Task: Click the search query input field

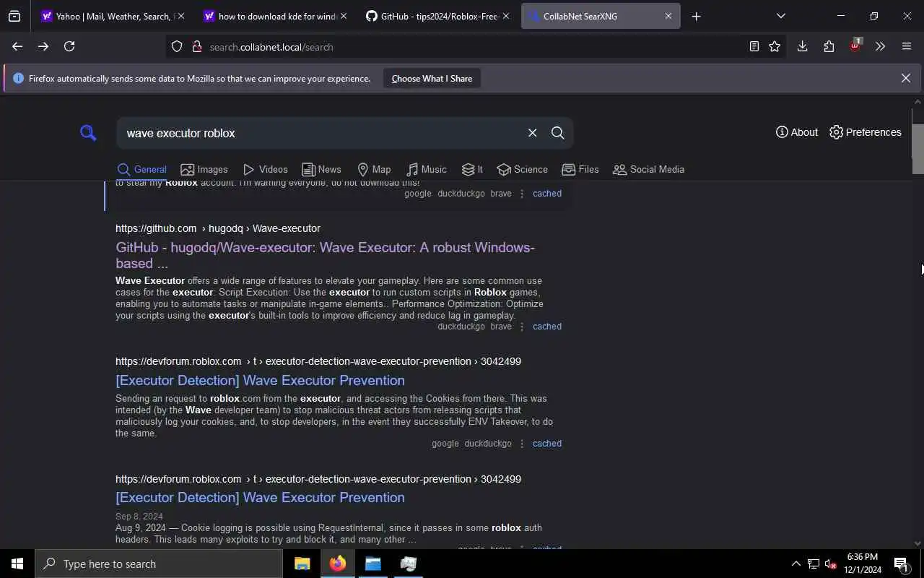Action: tap(321, 133)
